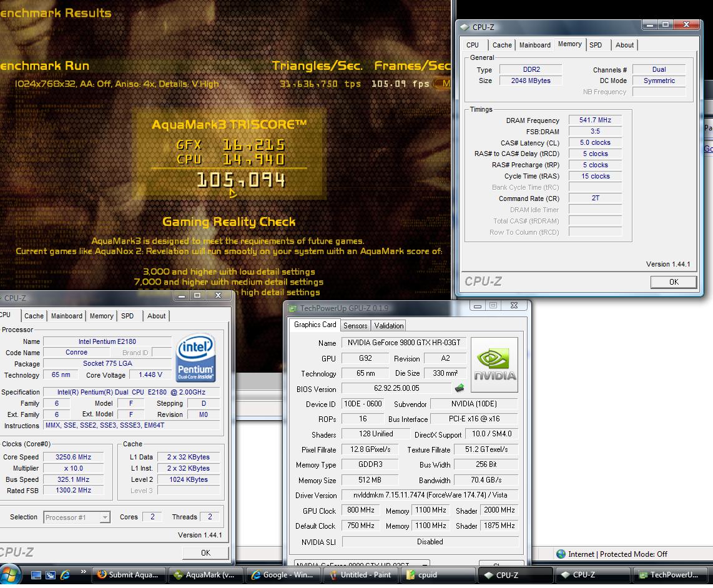The width and height of the screenshot is (713, 588).
Task: Click the NVIDIA logo in GPU-Z
Action: [x=494, y=365]
